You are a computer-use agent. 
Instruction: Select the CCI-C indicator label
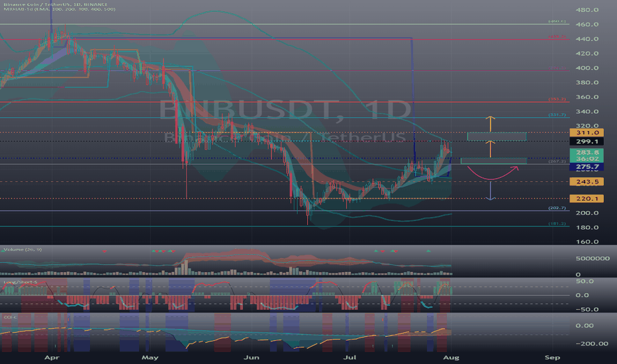point(9,317)
